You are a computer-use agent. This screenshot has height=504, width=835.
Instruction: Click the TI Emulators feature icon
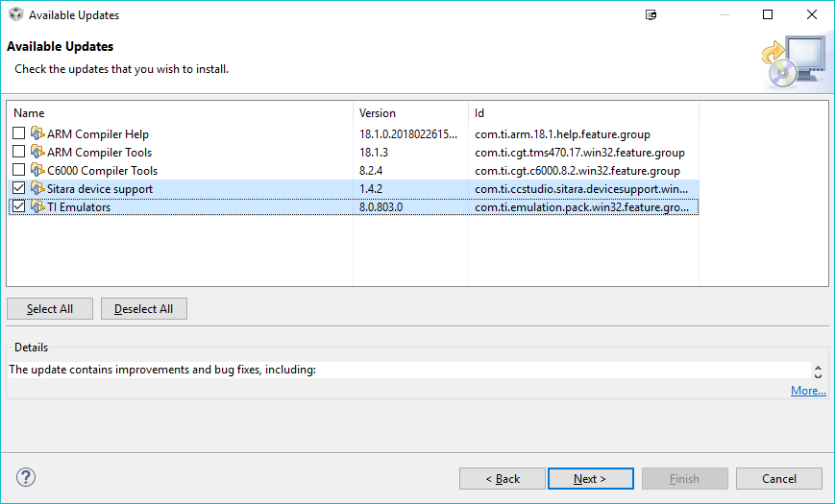tap(37, 207)
